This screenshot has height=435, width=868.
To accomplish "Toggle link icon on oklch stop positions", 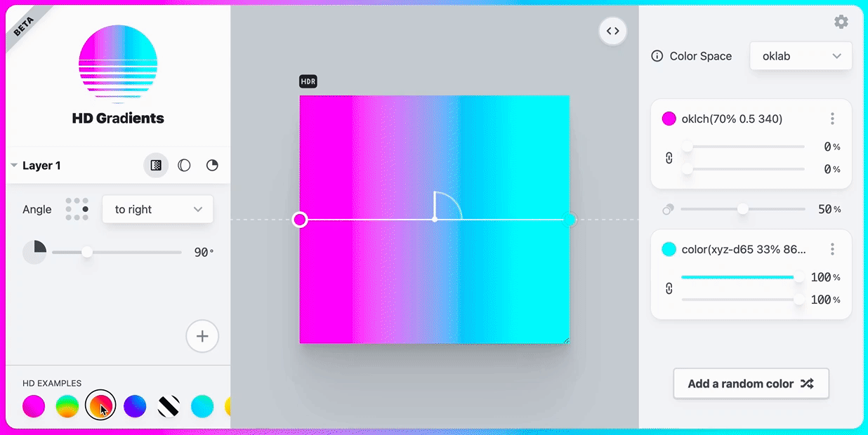I will [669, 158].
